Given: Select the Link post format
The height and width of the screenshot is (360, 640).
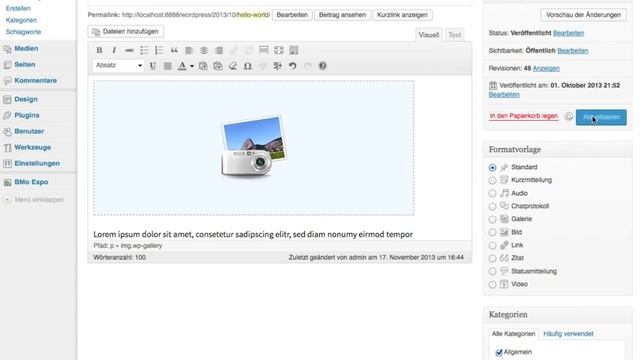Looking at the screenshot, I should point(493,246).
